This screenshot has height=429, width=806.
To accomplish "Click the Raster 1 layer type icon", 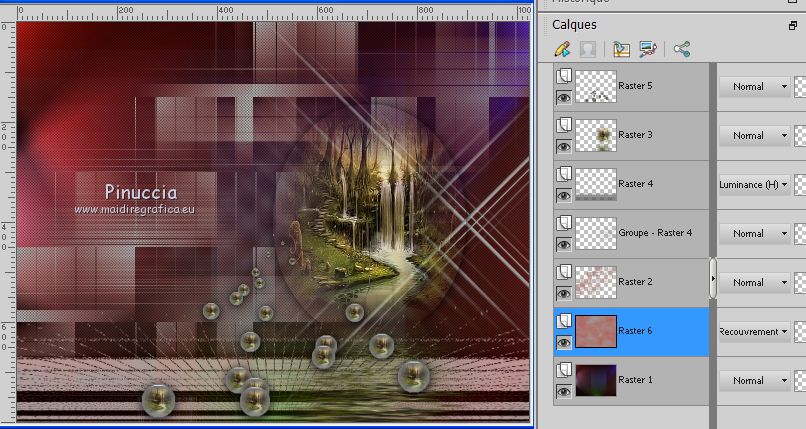I will point(564,370).
